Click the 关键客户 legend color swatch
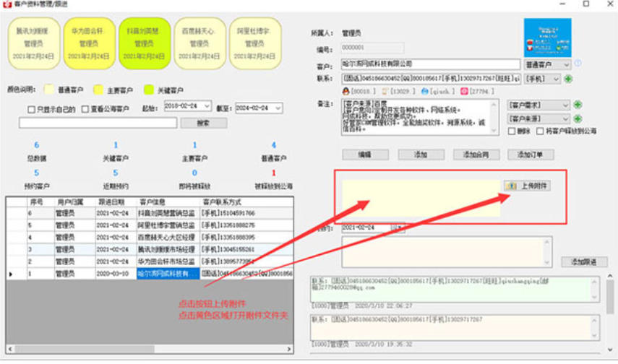The image size is (618, 364). click(149, 90)
